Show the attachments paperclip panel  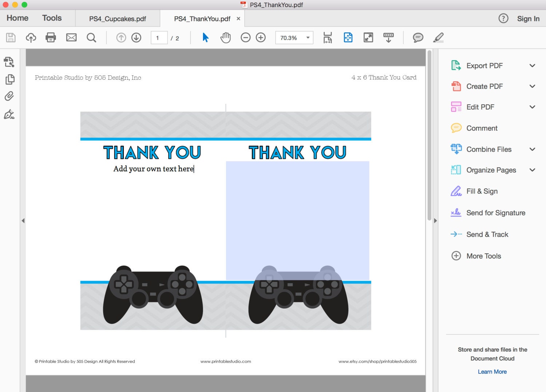click(x=9, y=96)
